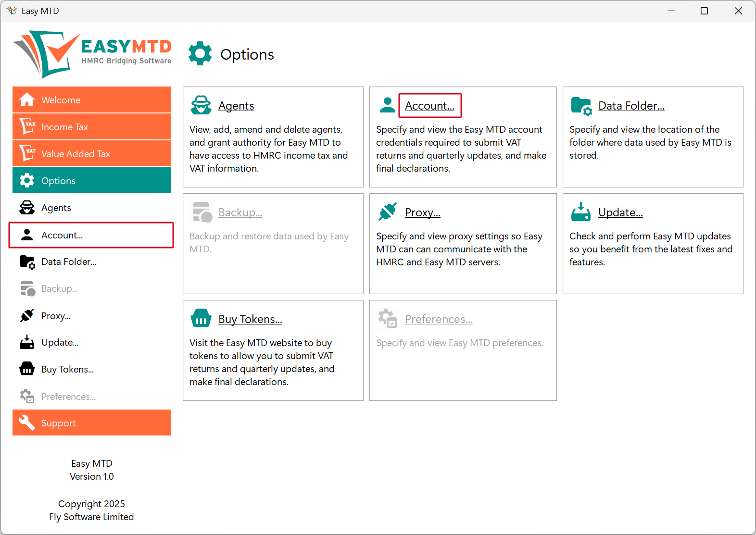Click the greyed Preferences icon in sidebar
The width and height of the screenshot is (756, 535).
27,396
